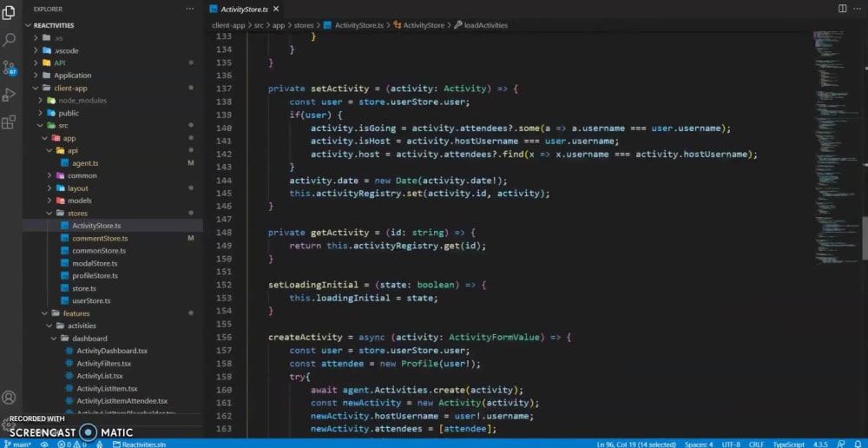The width and height of the screenshot is (868, 448).
Task: Expand the node_modules folder
Action: [x=113, y=100]
